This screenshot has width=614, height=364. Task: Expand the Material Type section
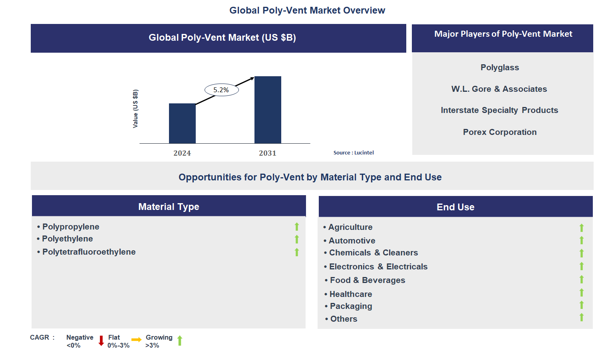point(169,206)
